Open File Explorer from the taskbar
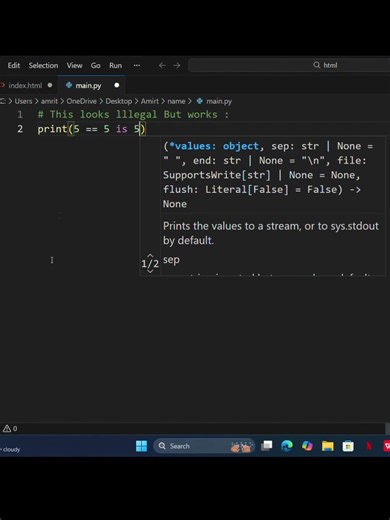Screen dimensions: 390x520 pos(328,446)
